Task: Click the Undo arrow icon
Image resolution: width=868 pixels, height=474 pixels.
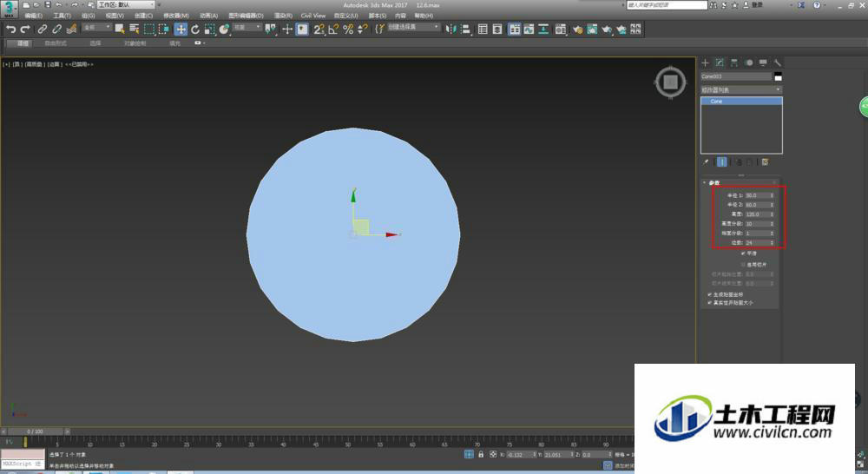Action: click(x=10, y=30)
